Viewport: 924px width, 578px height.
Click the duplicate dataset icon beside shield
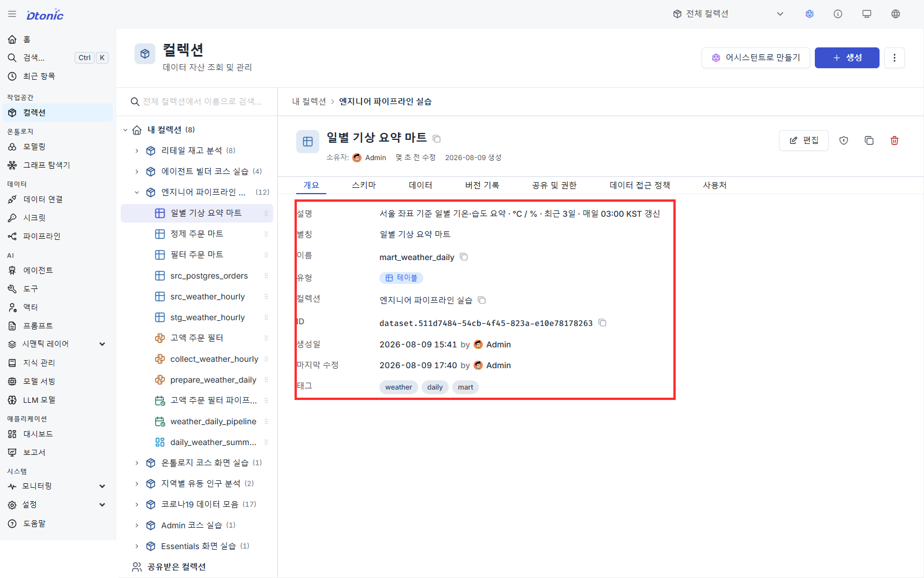coord(869,140)
